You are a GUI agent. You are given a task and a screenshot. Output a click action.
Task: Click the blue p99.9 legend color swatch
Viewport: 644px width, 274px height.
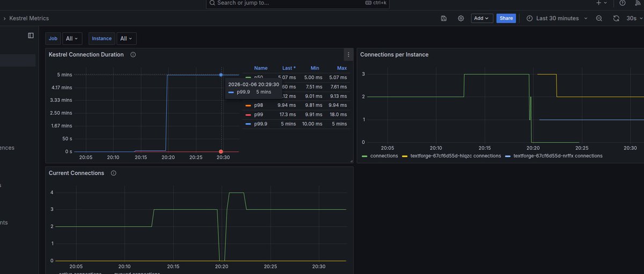click(x=248, y=124)
